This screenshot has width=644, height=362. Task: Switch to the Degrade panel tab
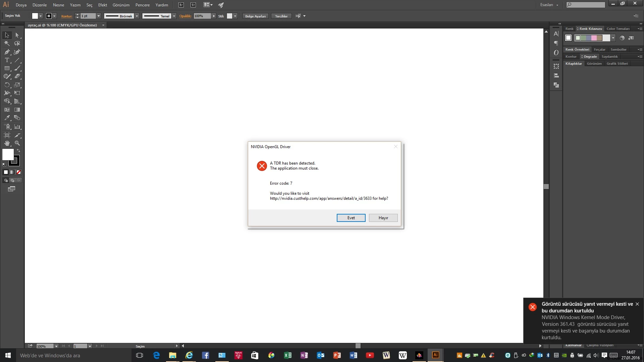(590, 57)
